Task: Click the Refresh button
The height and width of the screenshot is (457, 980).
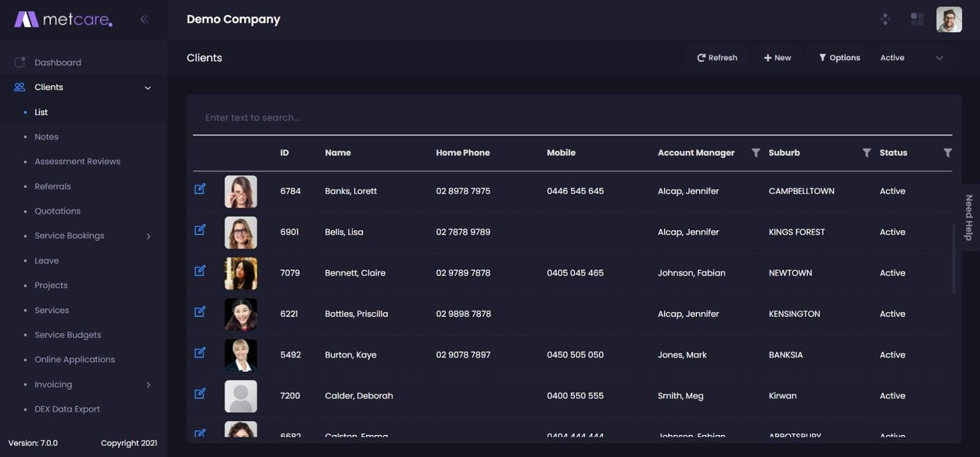Action: click(x=717, y=58)
